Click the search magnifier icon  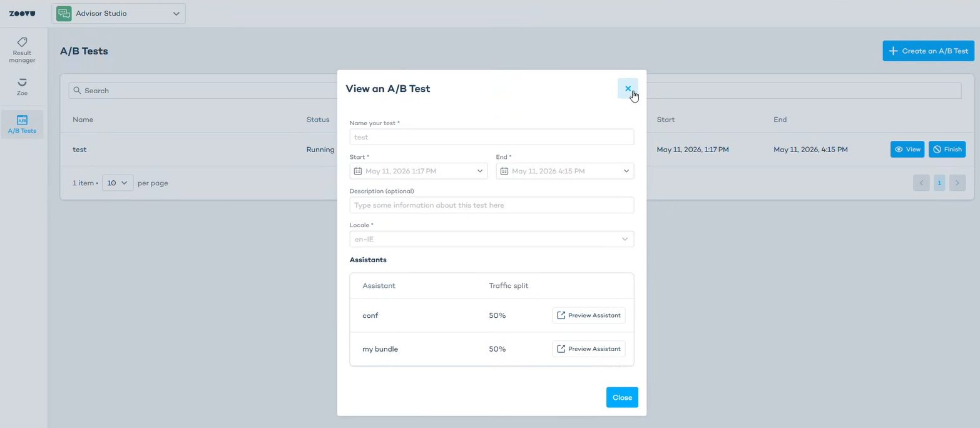click(78, 91)
